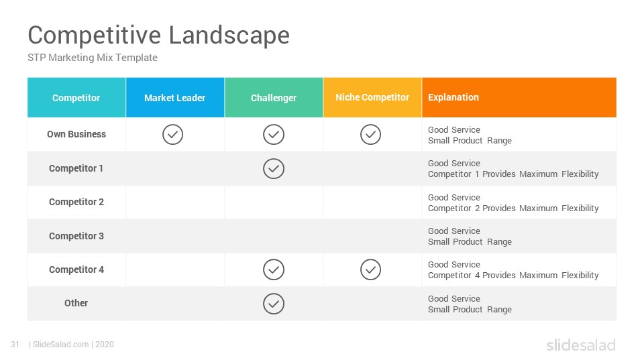Click Own Business Market Leader checkmark

click(x=172, y=135)
